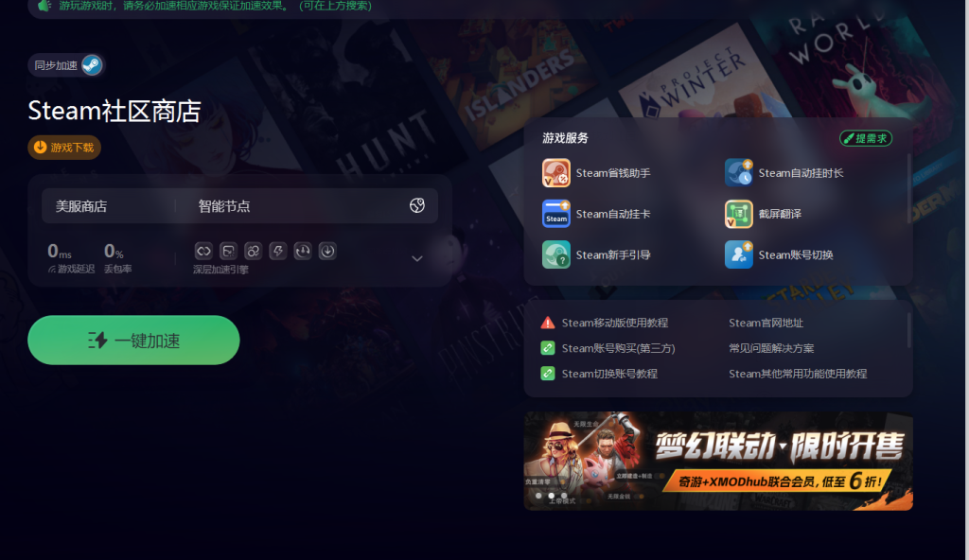
Task: Click the second engine icon with arrow box
Action: (x=228, y=251)
